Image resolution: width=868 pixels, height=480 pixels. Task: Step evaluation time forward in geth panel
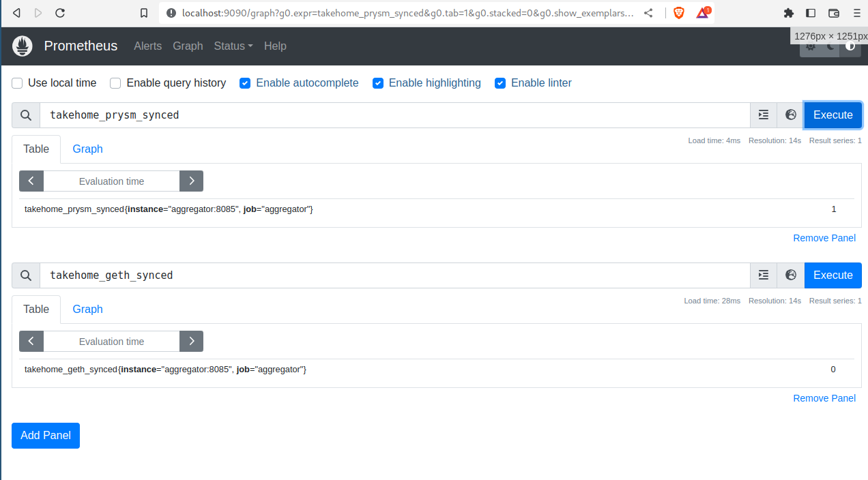tap(191, 342)
